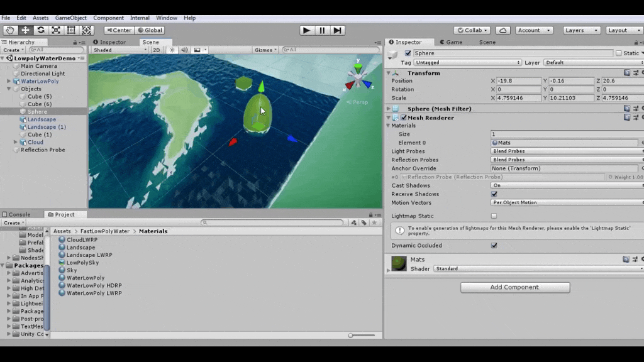The image size is (644, 362).
Task: Expand the WaterLowPoly hierarchy item
Action: click(x=9, y=81)
